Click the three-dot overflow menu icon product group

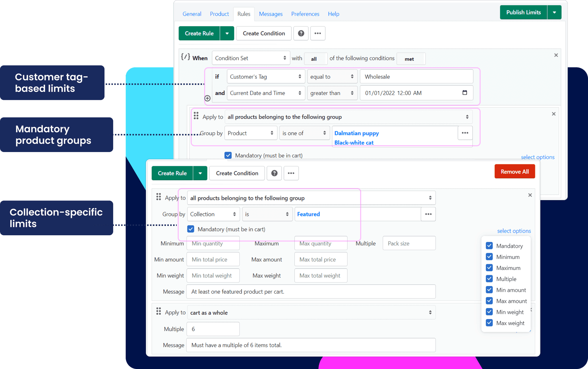point(465,133)
